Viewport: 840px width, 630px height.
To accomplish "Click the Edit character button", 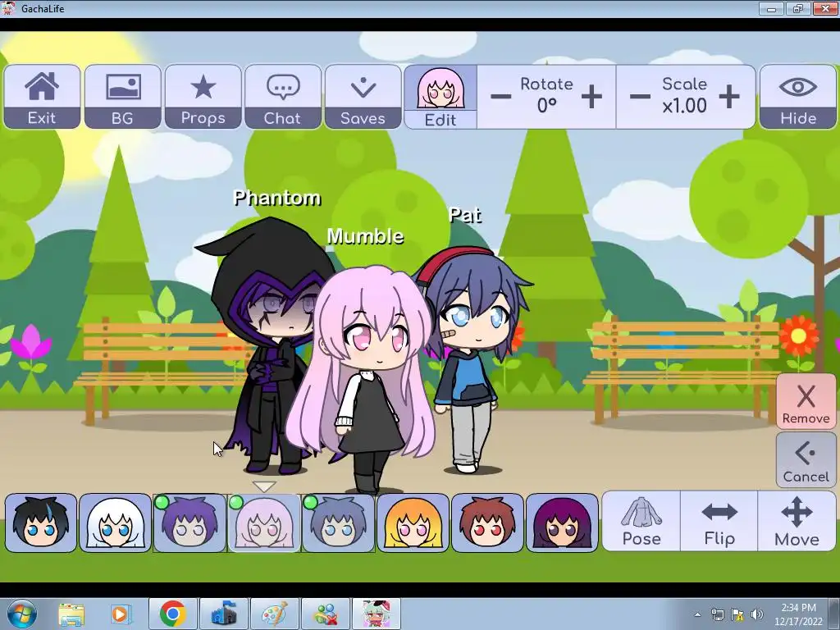I will click(x=441, y=97).
